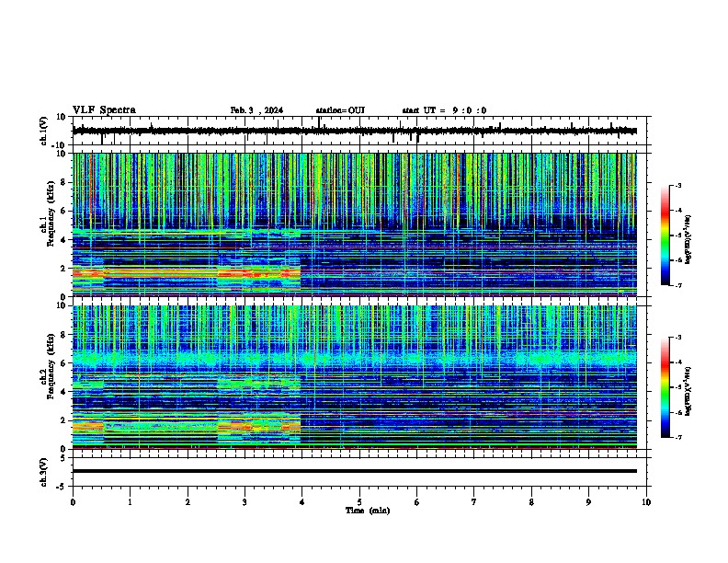Click time axis tick label "0"
The width and height of the screenshot is (728, 563).
point(73,502)
